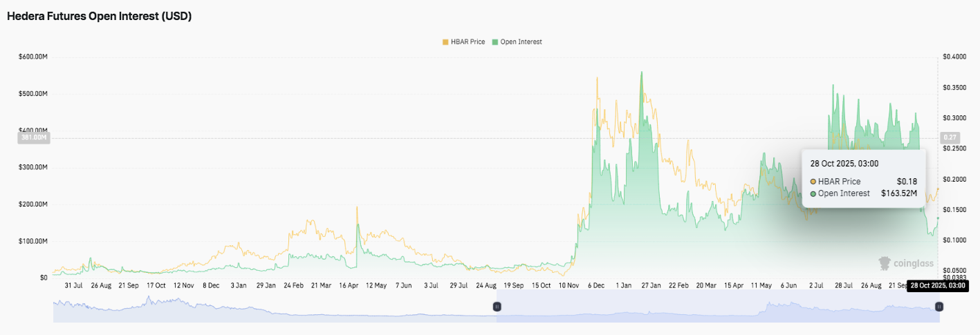Click the $600.00M label on the left axis
The height and width of the screenshot is (335, 980).
point(33,57)
